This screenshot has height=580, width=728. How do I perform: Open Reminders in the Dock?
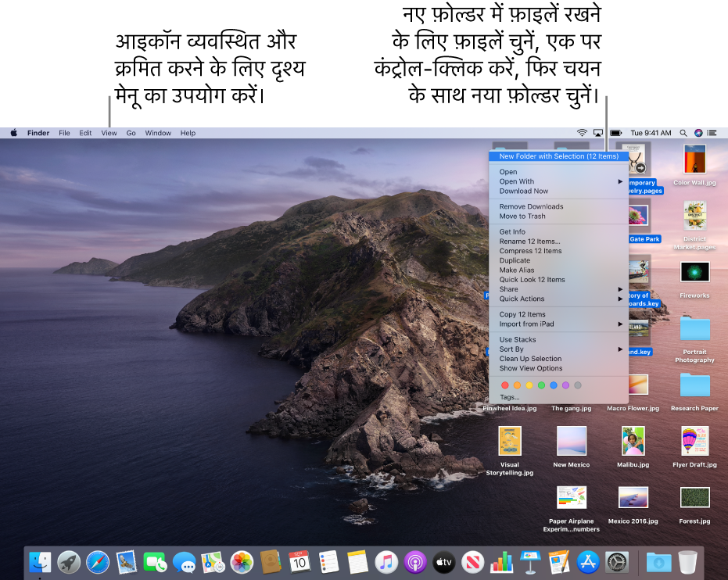pyautogui.click(x=328, y=562)
